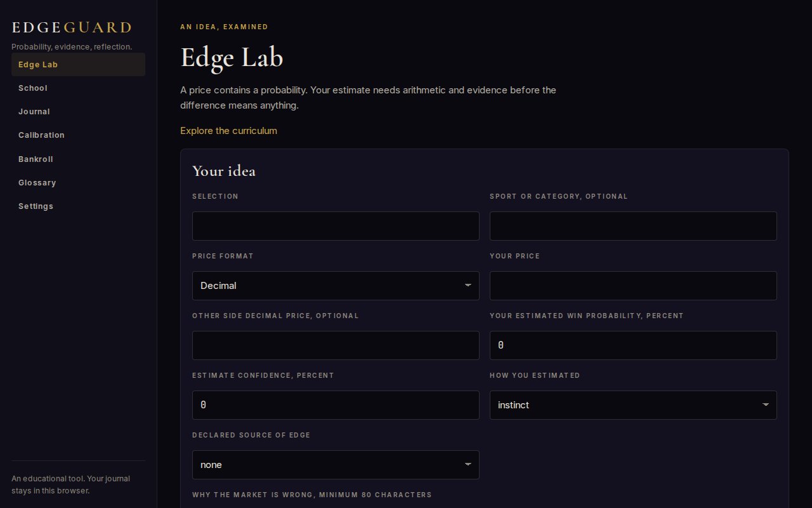The height and width of the screenshot is (508, 812).
Task: Focus the Estimate confidence percent field
Action: coord(336,405)
